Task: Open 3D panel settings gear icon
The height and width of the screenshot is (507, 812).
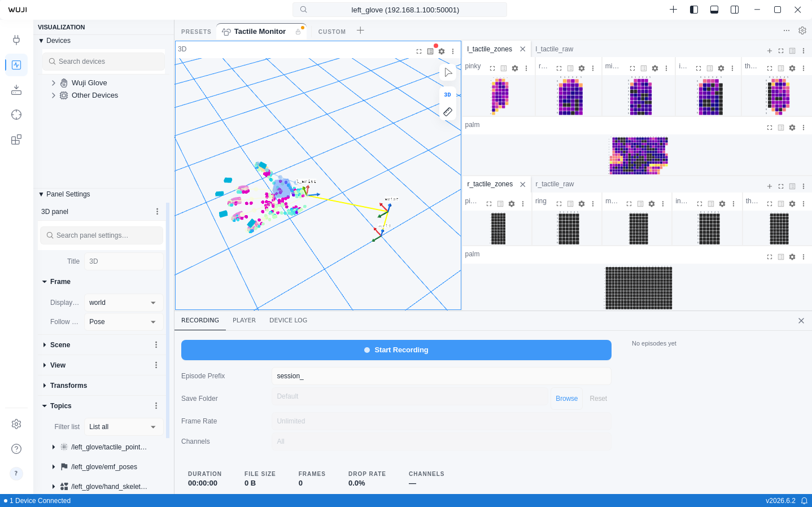Action: [x=442, y=51]
